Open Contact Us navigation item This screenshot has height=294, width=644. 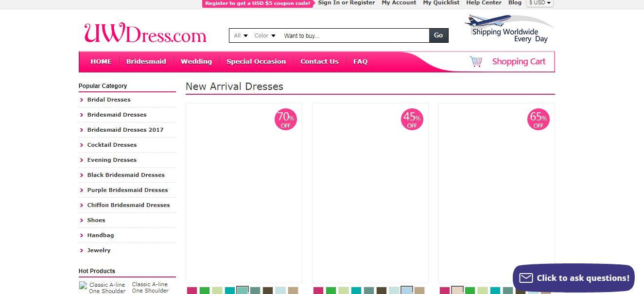[319, 62]
